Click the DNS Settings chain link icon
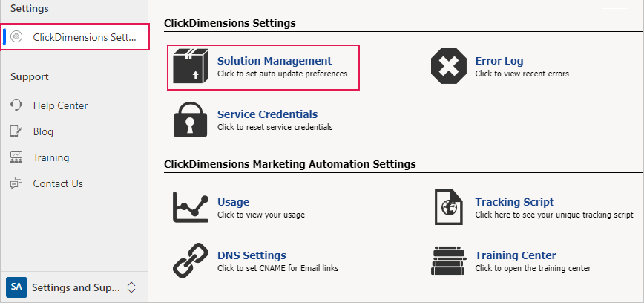Image resolution: width=644 pixels, height=303 pixels. tap(191, 260)
